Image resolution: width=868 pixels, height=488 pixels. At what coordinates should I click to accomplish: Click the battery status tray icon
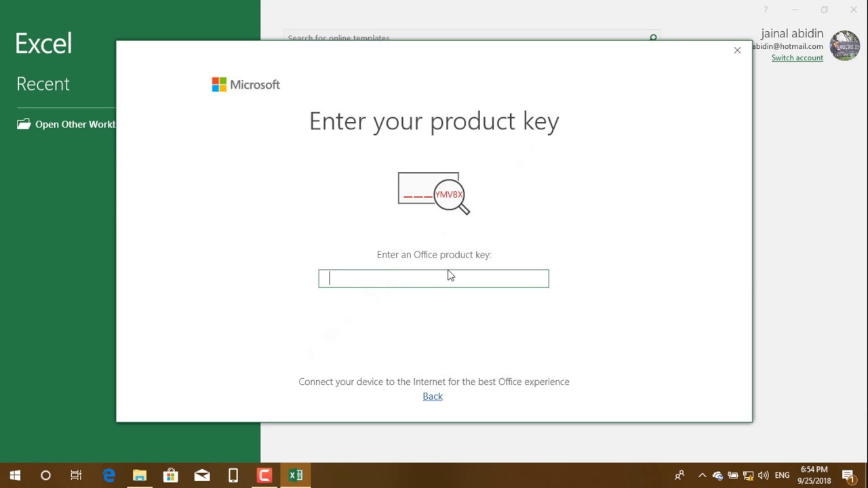pos(733,475)
